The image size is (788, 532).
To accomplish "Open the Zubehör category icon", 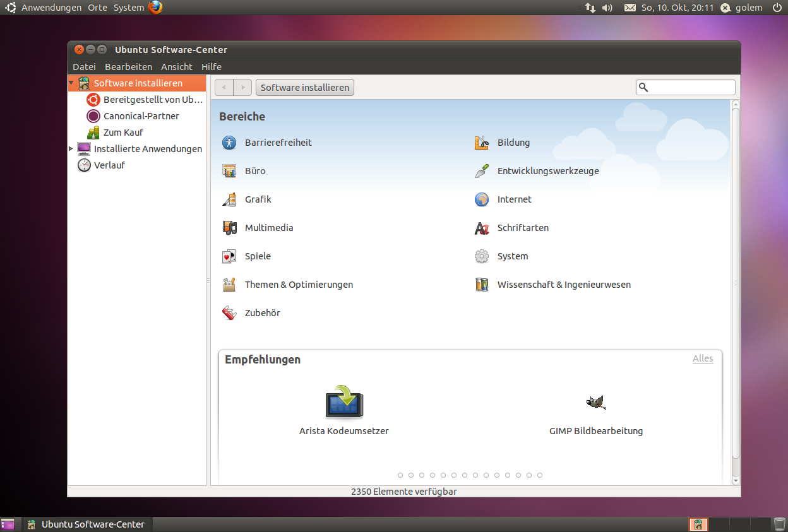I will [x=229, y=313].
